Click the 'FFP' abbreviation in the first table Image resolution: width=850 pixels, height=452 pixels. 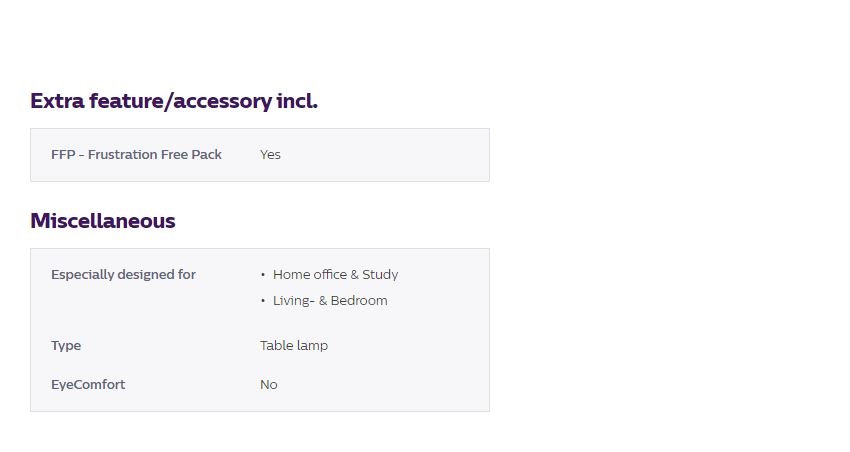[x=62, y=155]
